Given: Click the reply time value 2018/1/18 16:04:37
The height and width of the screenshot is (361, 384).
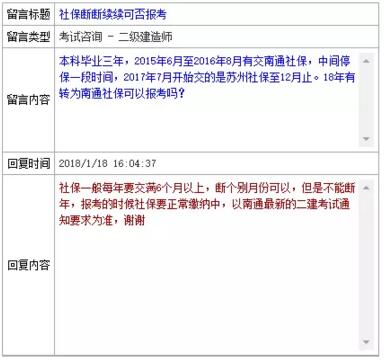Looking at the screenshot, I should [107, 163].
